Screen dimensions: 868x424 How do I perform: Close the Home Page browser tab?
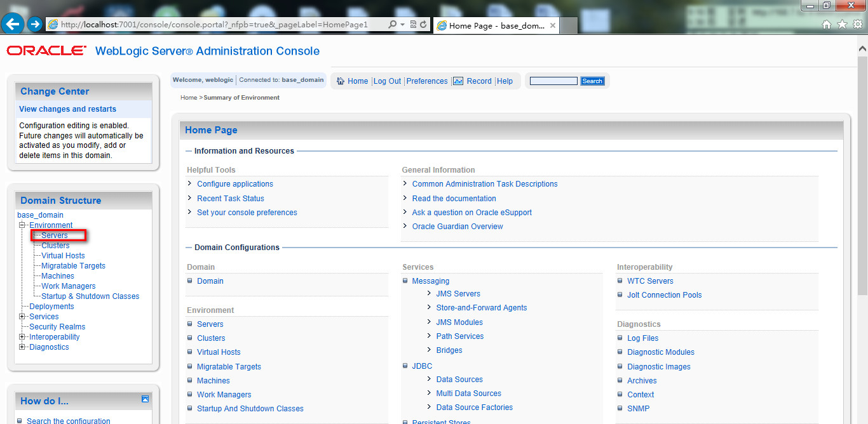coord(553,25)
